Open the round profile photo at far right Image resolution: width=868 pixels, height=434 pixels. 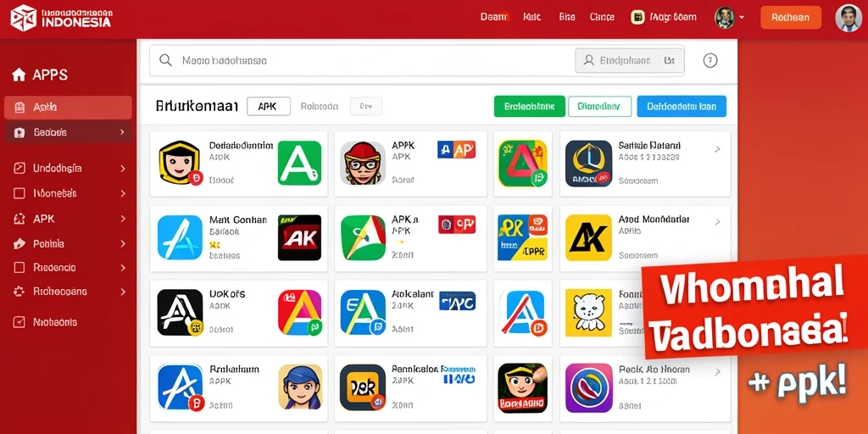click(x=848, y=18)
